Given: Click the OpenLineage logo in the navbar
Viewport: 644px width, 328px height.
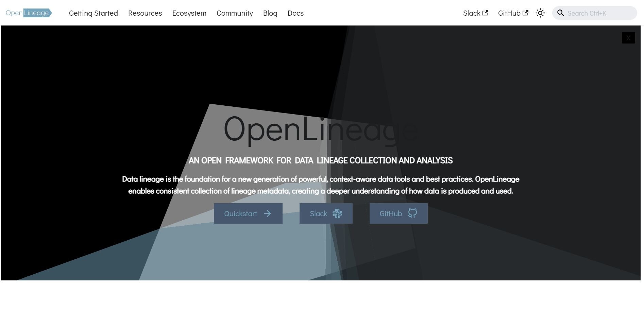Looking at the screenshot, I should tap(29, 13).
